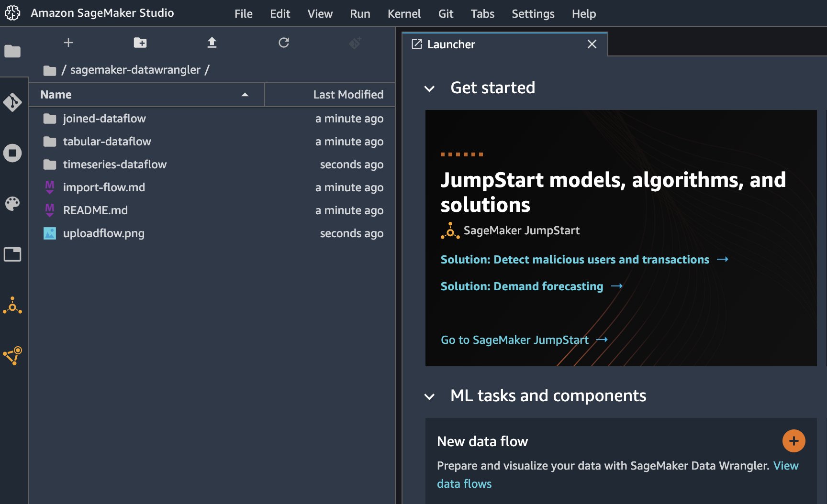Click the Launcher tab icon
The width and height of the screenshot is (827, 504).
tap(417, 44)
